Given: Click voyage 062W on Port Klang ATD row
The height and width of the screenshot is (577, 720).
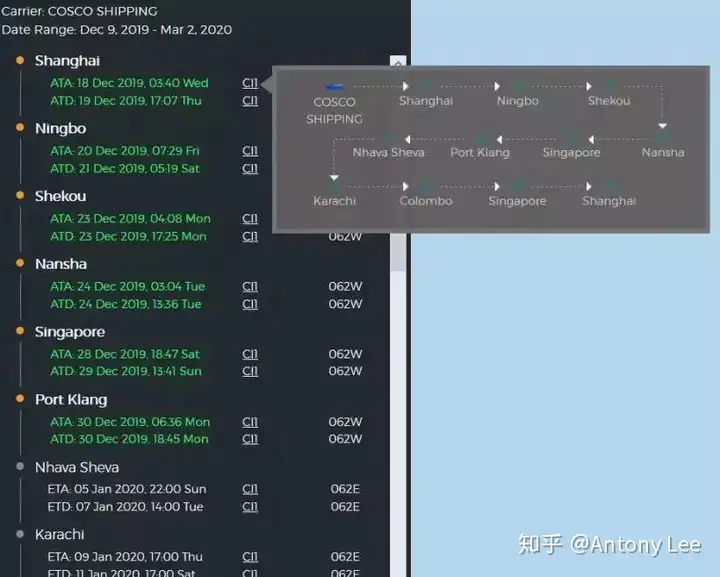Looking at the screenshot, I should [345, 439].
